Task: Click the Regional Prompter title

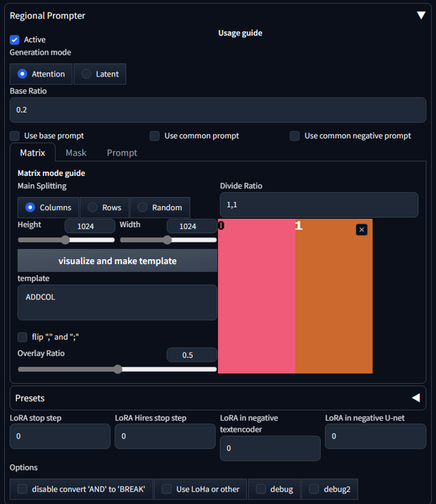Action: point(48,16)
